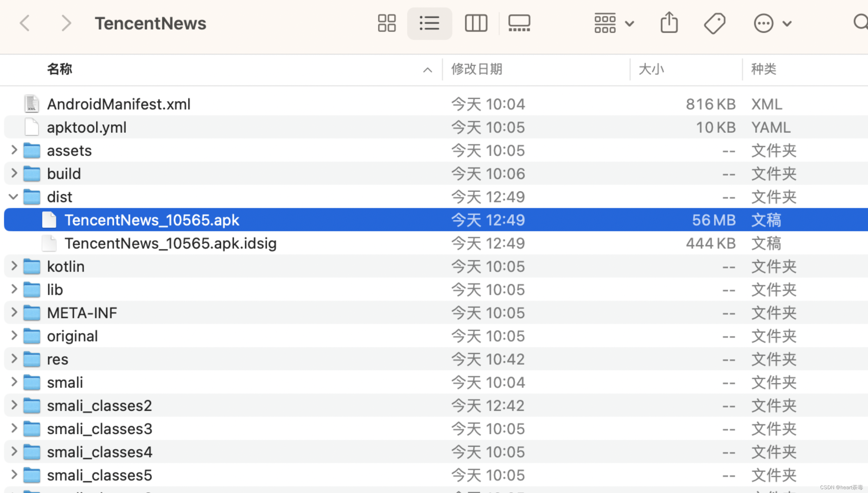
Task: Sort by the 名称 column header
Action: click(x=60, y=69)
